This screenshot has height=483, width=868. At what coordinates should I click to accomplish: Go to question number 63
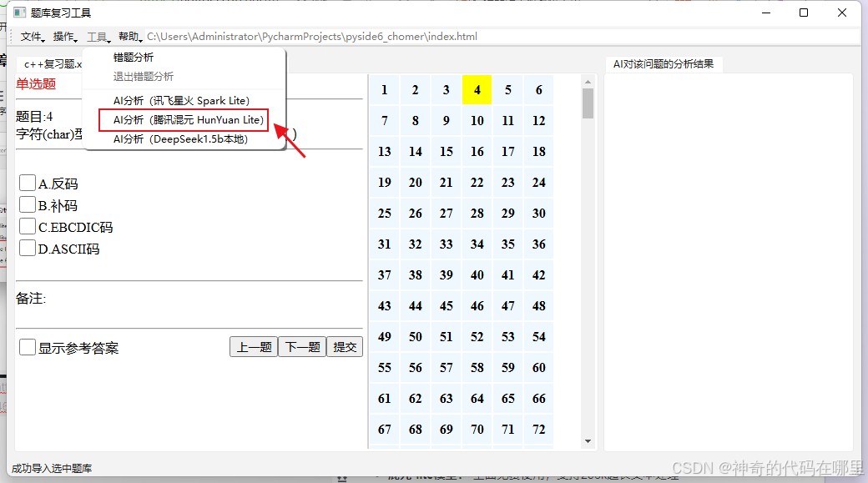tap(447, 399)
